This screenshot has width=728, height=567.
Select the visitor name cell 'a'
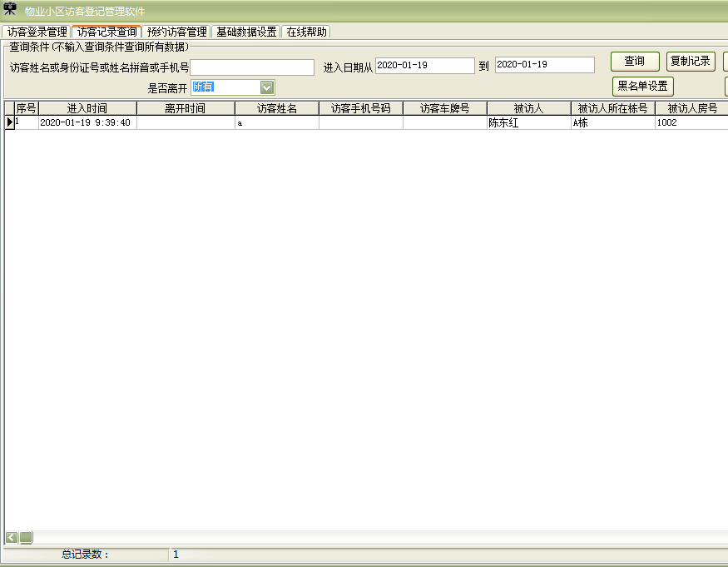[277, 122]
